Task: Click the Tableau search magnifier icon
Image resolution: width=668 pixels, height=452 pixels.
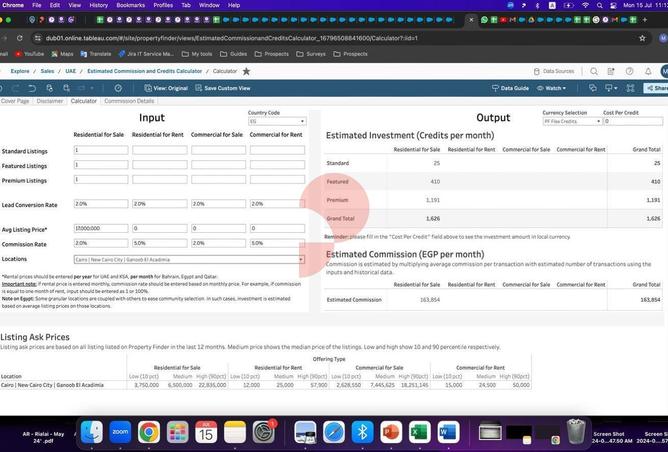Action: (x=594, y=72)
